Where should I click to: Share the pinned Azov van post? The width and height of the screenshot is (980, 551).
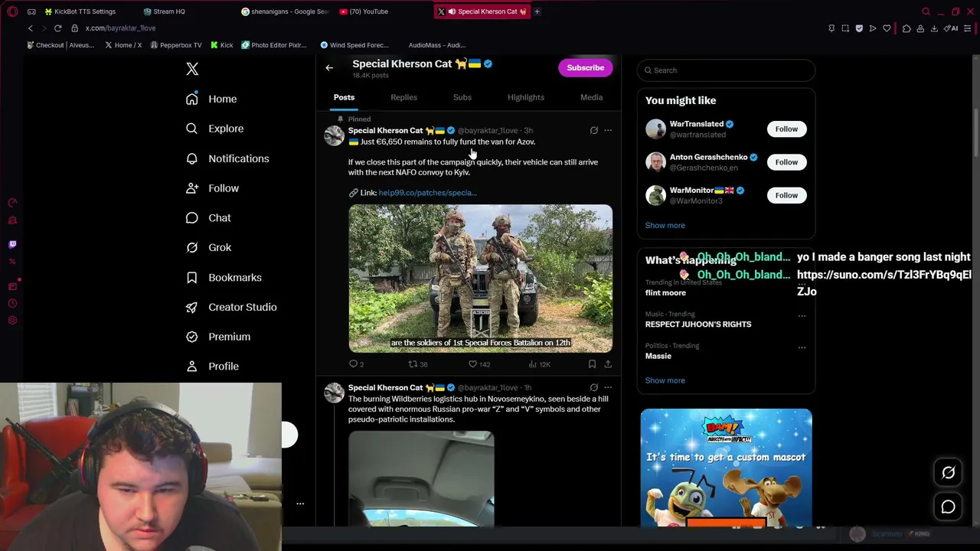pos(608,364)
